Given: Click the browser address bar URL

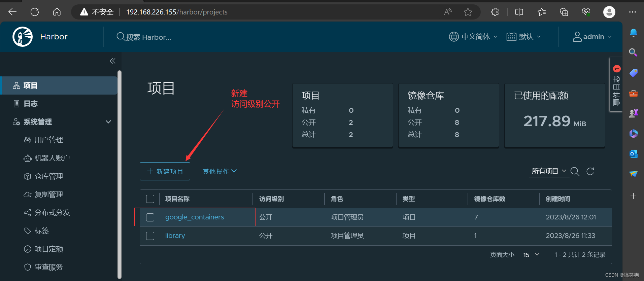Looking at the screenshot, I should [177, 12].
